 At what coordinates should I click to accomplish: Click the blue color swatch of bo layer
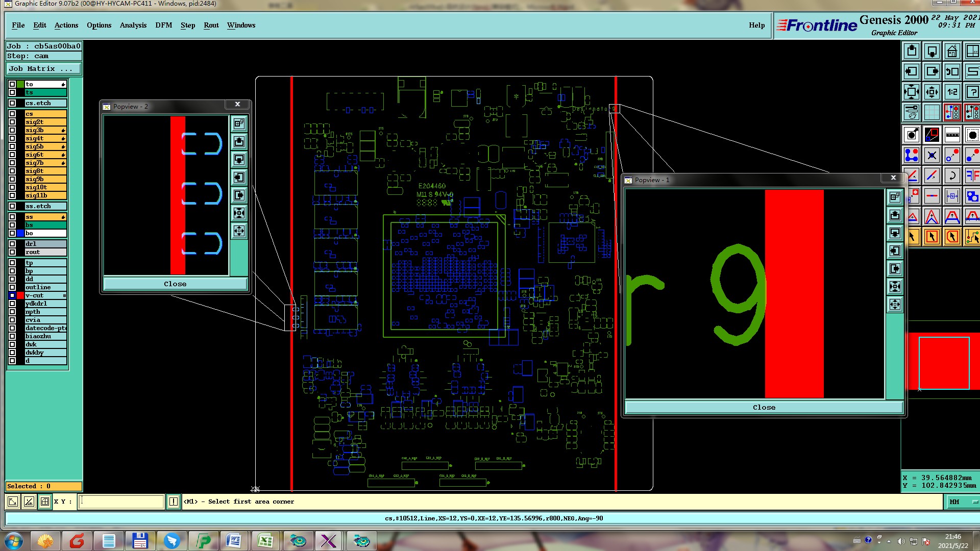[x=20, y=233]
